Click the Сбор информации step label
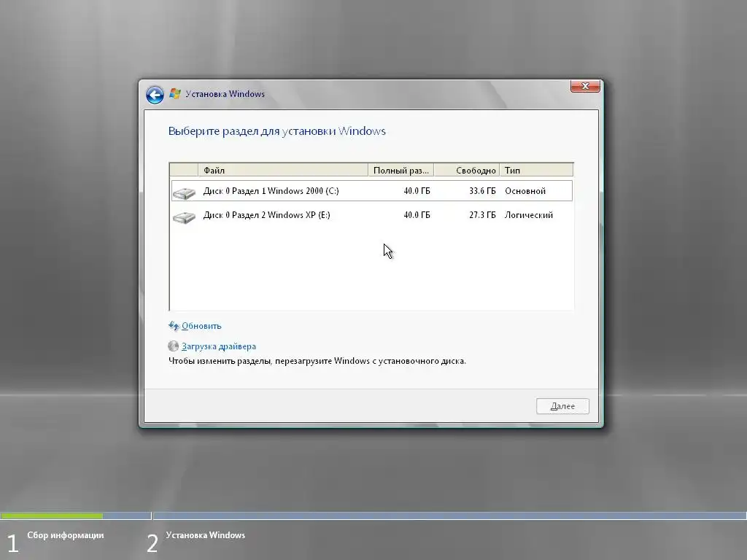Screen dimensions: 747x560 tap(65, 535)
